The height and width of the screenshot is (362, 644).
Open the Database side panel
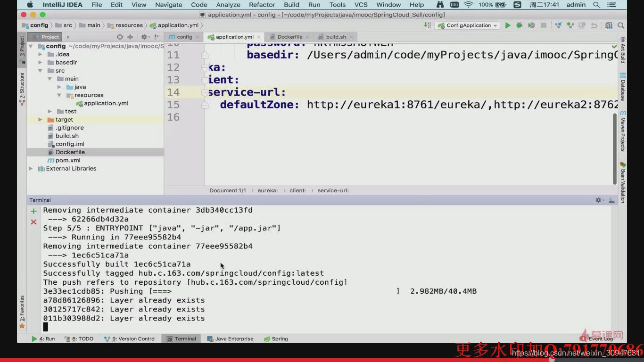click(623, 87)
